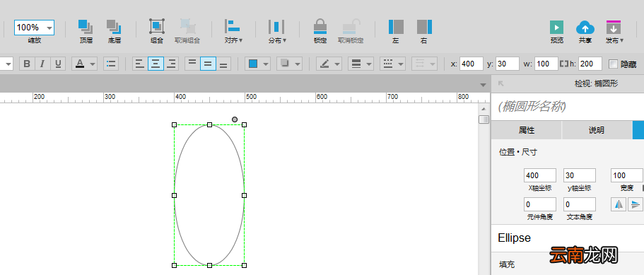The image size is (644, 275).
Task: Toggle the keep aspect ratio lock icon
Action: pos(564,64)
